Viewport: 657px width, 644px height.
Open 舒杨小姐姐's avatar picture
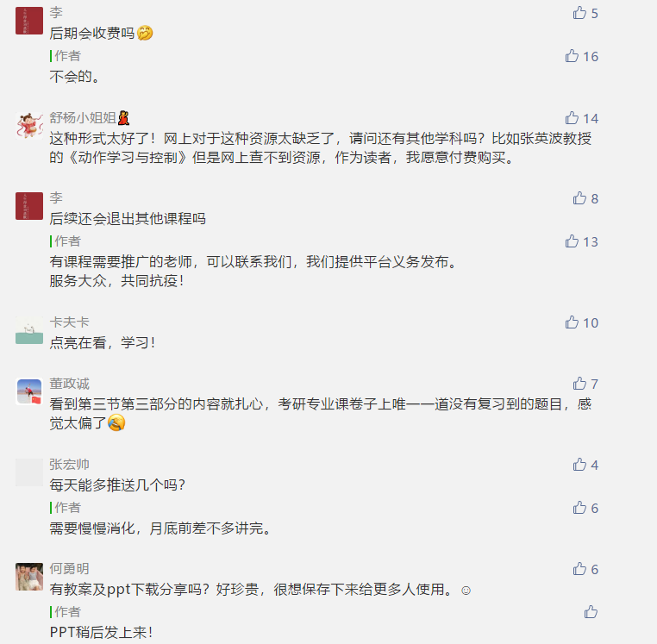click(29, 125)
